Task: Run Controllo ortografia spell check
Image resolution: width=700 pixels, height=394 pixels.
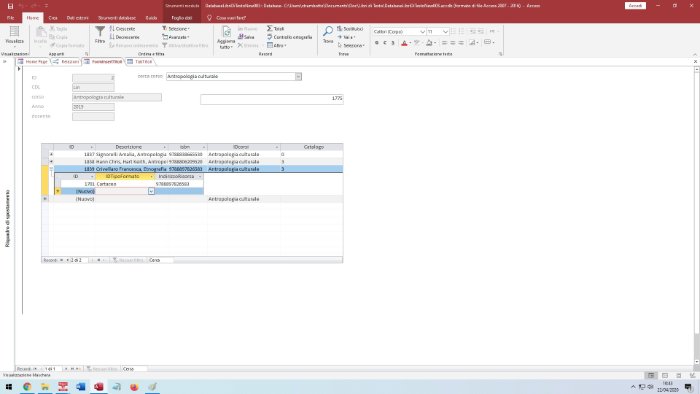Action: [289, 37]
